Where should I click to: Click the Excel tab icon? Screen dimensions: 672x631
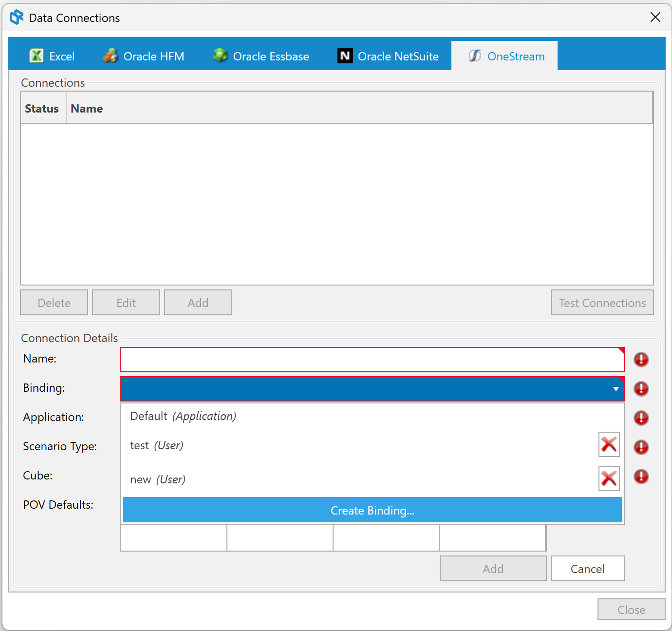37,56
